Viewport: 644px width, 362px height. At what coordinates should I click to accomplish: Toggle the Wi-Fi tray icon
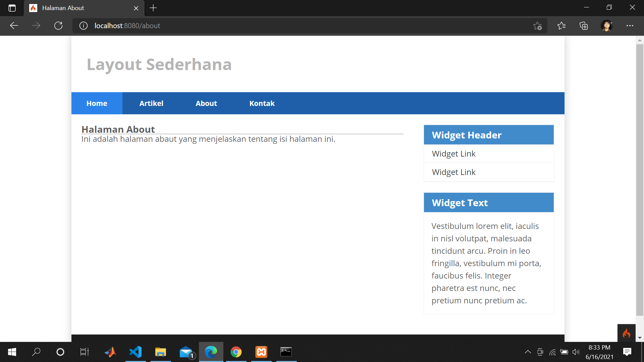point(552,352)
